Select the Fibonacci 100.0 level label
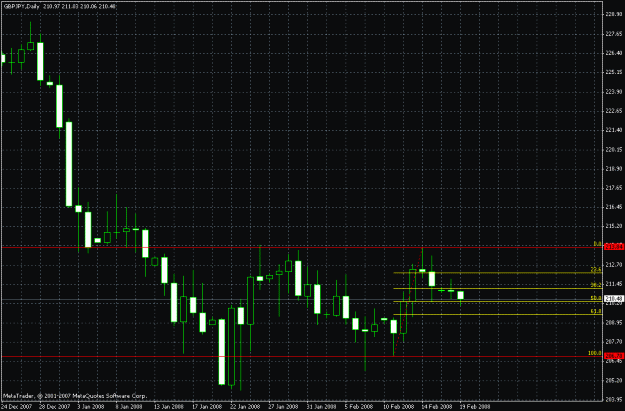The width and height of the screenshot is (625, 411). (595, 353)
